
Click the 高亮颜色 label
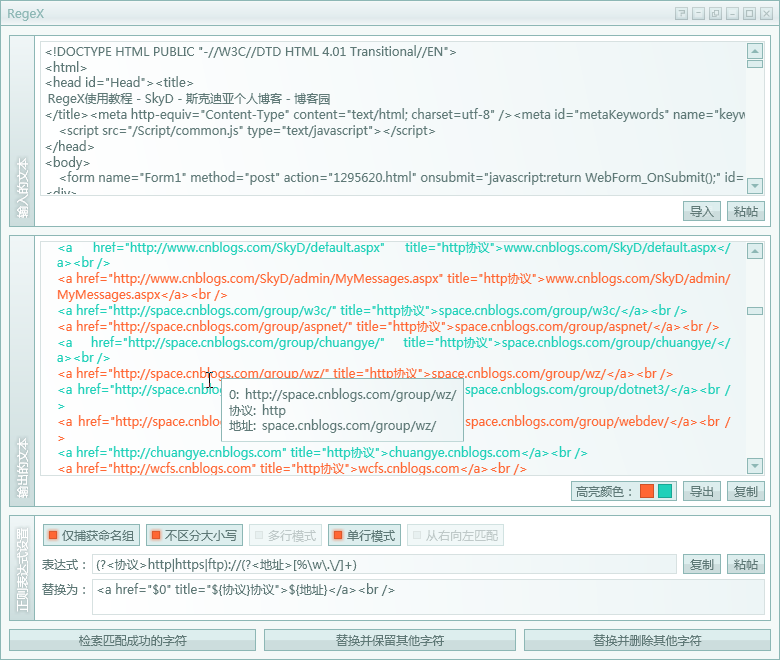tap(603, 491)
